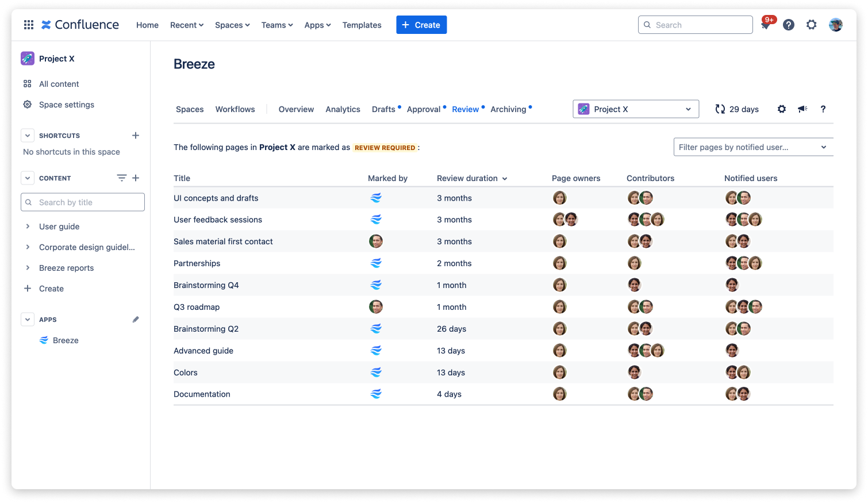The image size is (868, 503).
Task: Open the UI concepts and drafts page
Action: [x=216, y=198]
